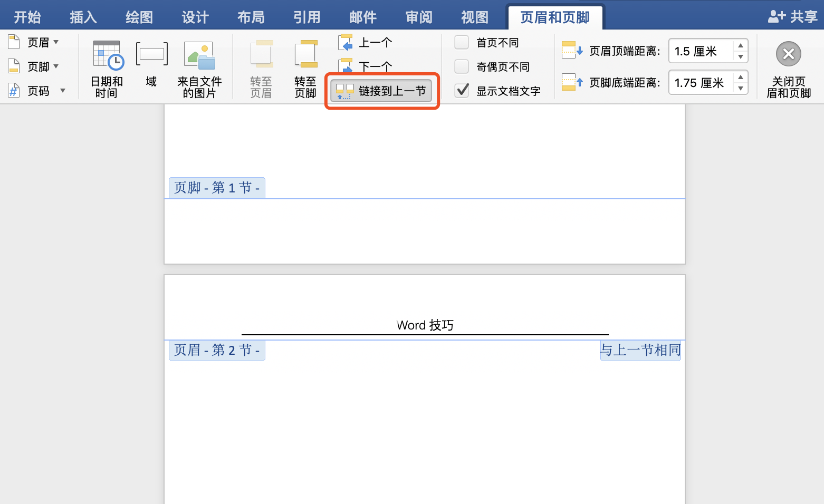Close header and footer with 关闭页眉和页脚
This screenshot has width=824, height=504.
[x=789, y=69]
